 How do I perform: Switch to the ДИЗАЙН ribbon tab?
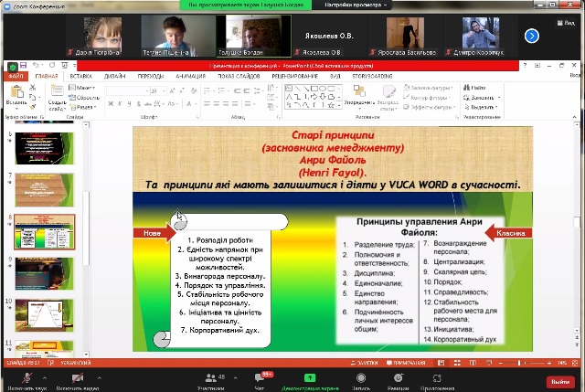(112, 77)
